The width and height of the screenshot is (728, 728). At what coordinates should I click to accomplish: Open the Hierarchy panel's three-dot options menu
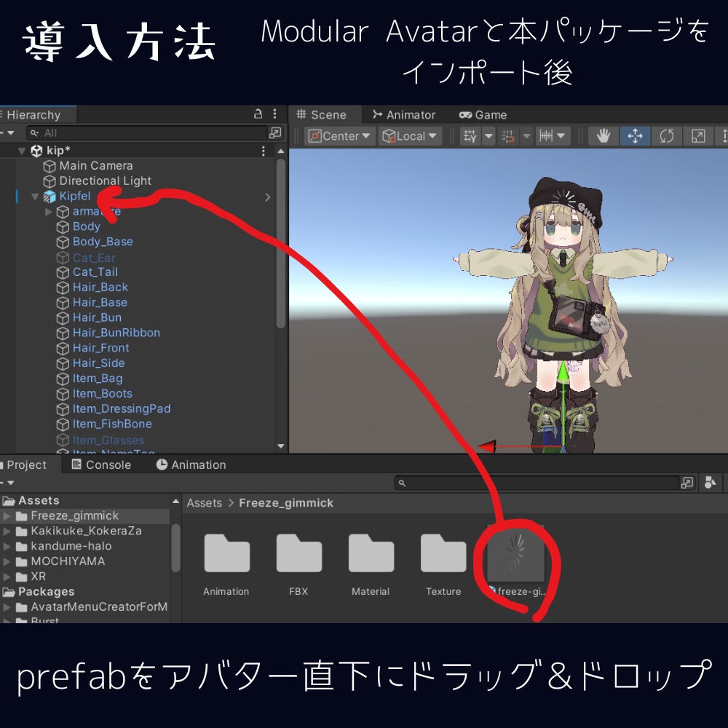click(x=274, y=114)
